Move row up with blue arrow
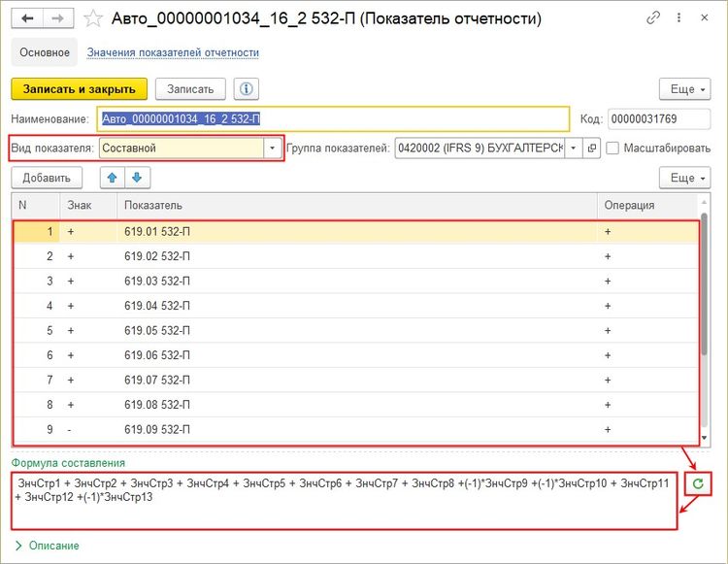The width and height of the screenshot is (728, 564). pyautogui.click(x=113, y=178)
